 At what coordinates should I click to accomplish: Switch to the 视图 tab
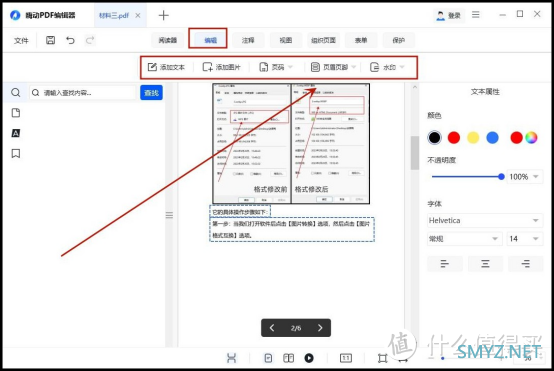(x=286, y=40)
